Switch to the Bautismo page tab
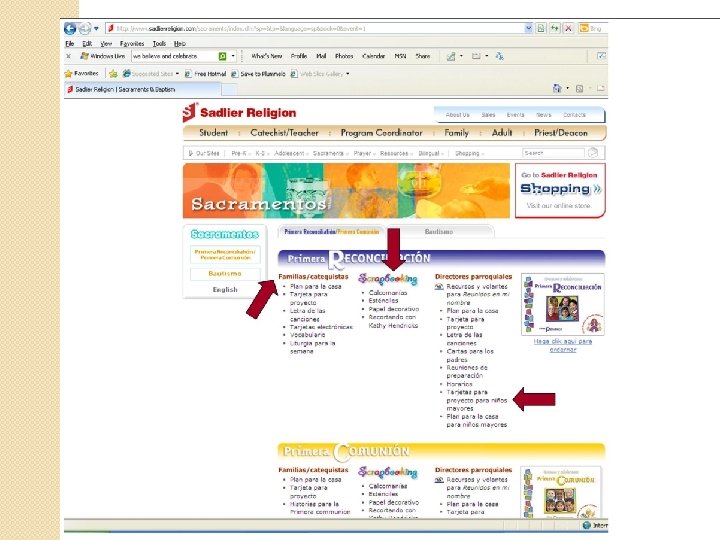 [439, 232]
